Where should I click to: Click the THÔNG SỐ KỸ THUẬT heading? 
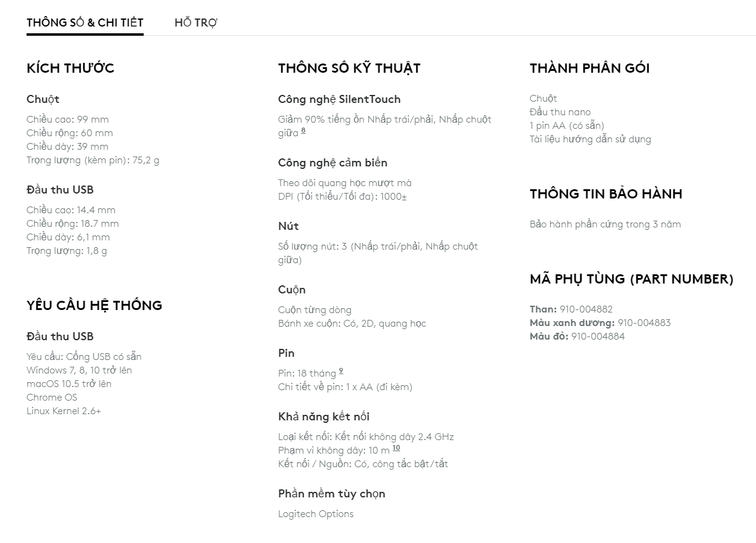pyautogui.click(x=349, y=68)
